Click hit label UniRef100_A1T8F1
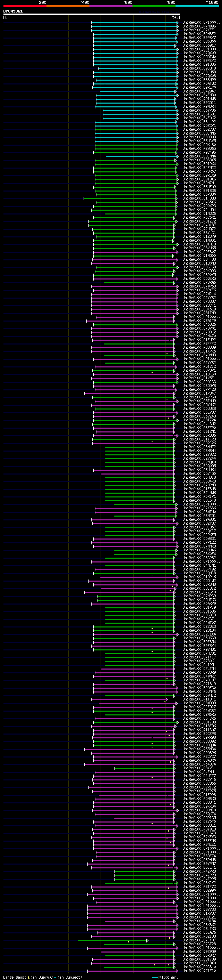 (199, 699)
